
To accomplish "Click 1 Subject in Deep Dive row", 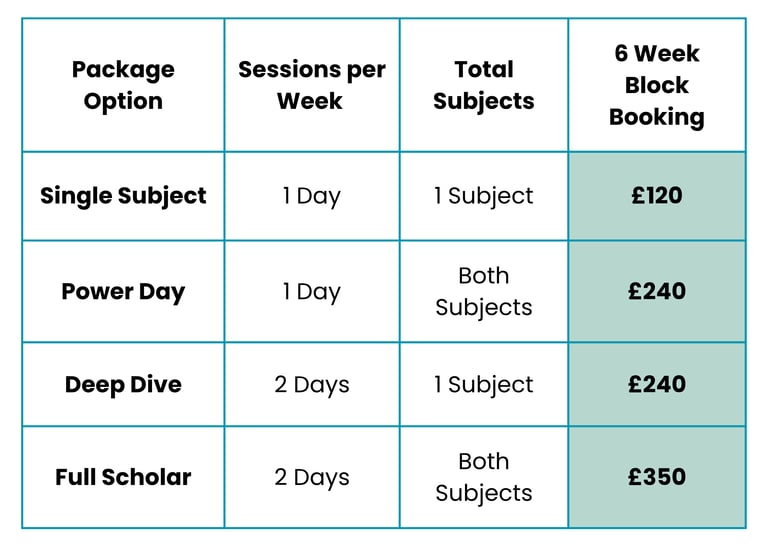I will (x=484, y=385).
